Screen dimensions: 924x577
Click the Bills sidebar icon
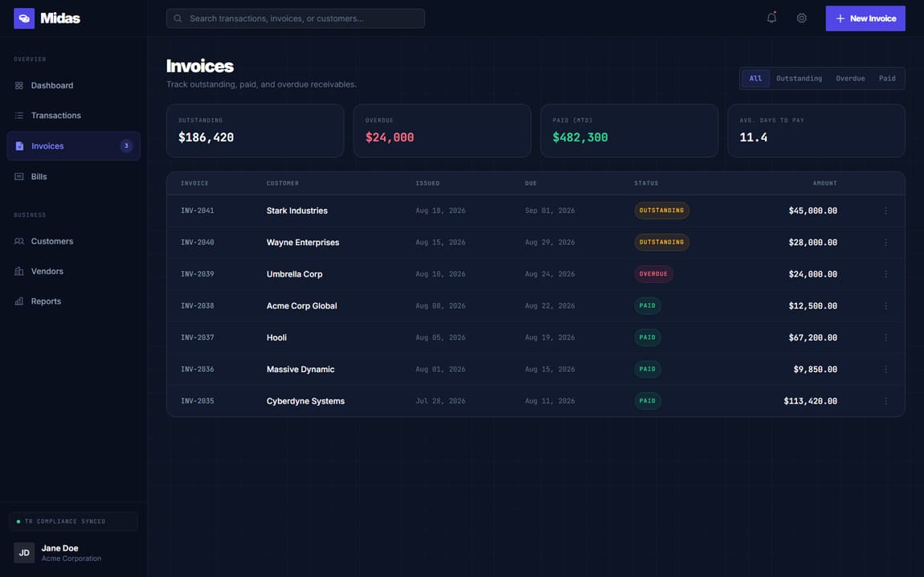(x=18, y=177)
